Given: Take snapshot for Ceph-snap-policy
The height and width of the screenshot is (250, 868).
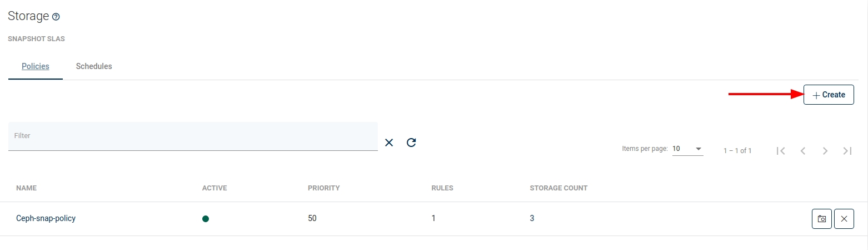Looking at the screenshot, I should click(x=822, y=219).
